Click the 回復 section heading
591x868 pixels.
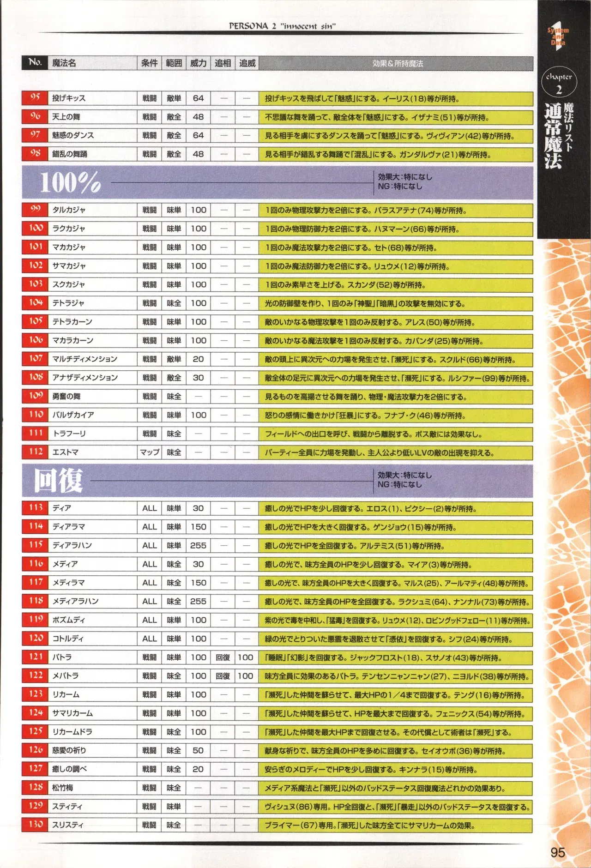[x=58, y=481]
